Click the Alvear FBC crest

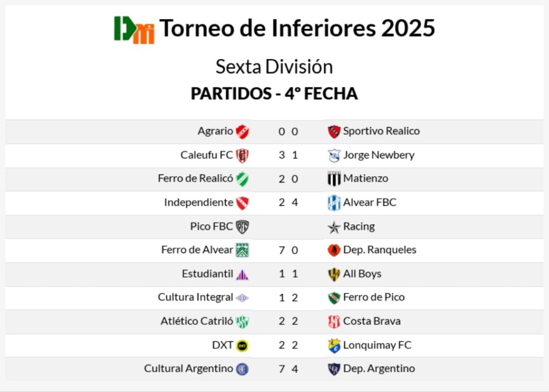click(x=334, y=203)
